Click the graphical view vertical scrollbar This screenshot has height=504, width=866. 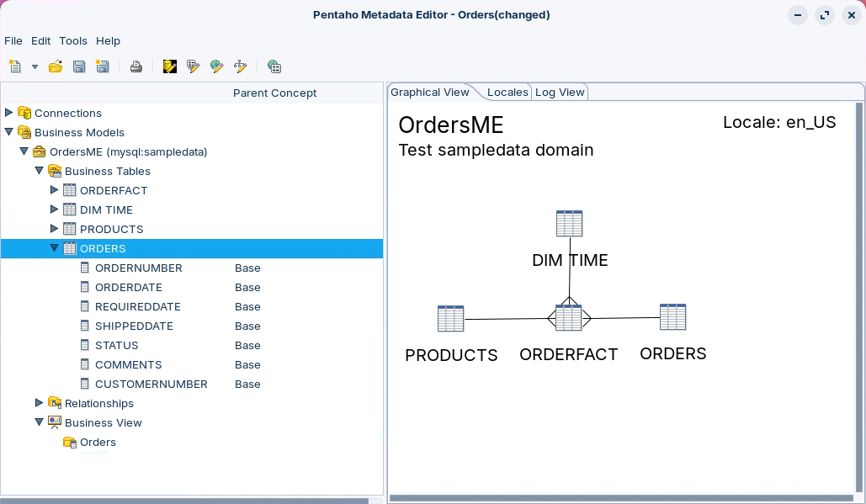click(858, 294)
